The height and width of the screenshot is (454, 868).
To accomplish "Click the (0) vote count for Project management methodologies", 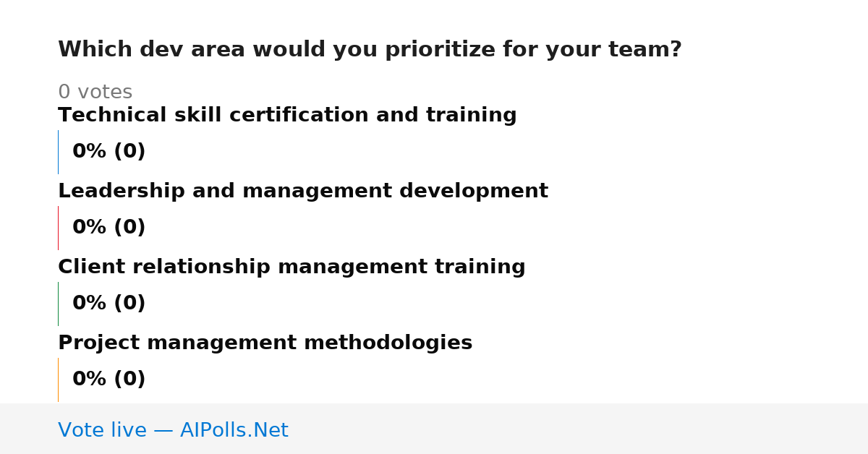I will pyautogui.click(x=129, y=380).
